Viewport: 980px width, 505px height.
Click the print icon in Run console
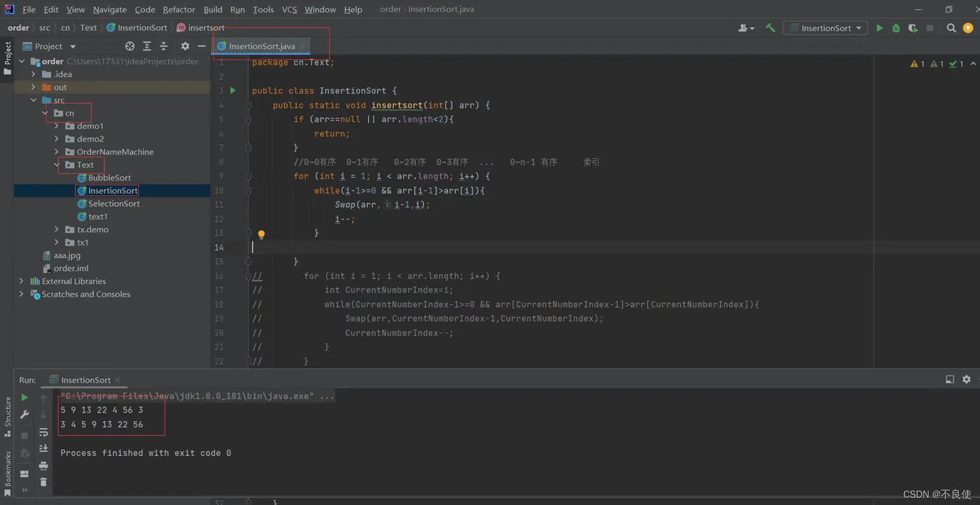point(43,465)
